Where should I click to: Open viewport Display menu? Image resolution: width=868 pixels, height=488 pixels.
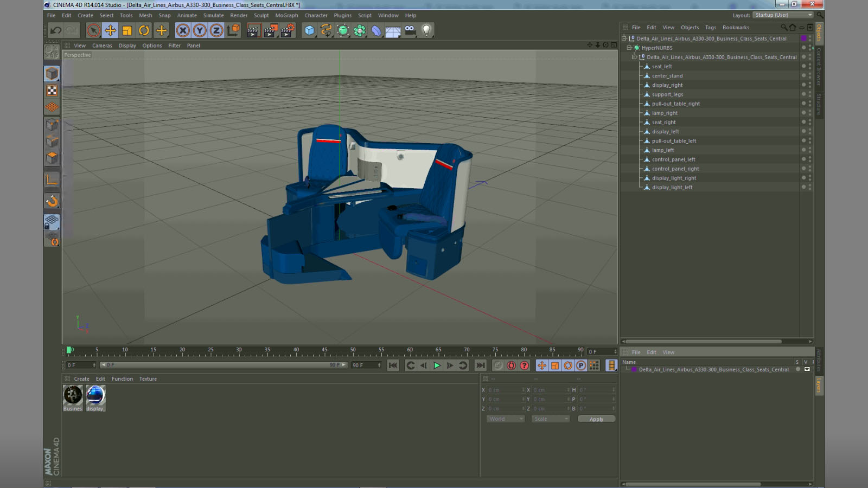(x=127, y=46)
